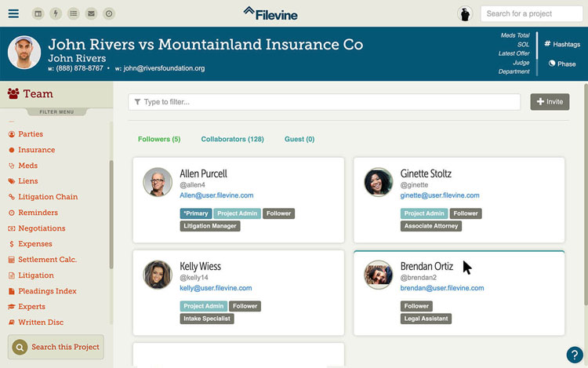Click the clock icon in top bar
588x368 pixels.
coord(109,13)
